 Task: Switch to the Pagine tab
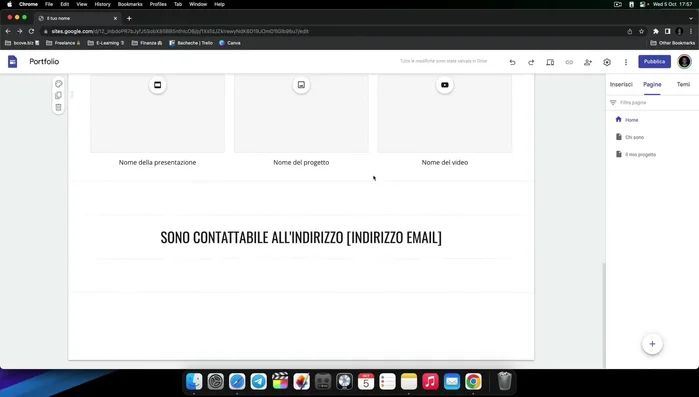pos(652,84)
